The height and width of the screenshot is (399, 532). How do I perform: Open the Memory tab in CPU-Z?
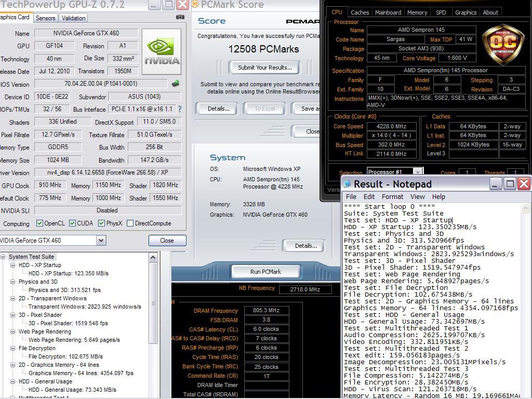tap(417, 12)
